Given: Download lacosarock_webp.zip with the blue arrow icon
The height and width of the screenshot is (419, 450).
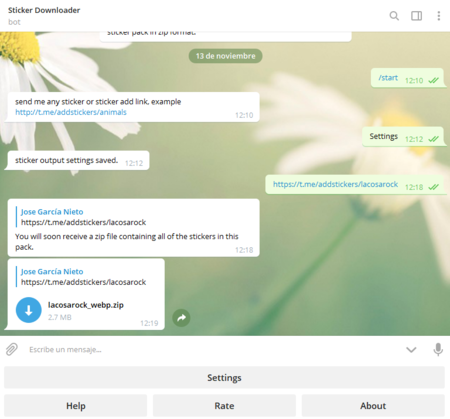Looking at the screenshot, I should click(29, 310).
